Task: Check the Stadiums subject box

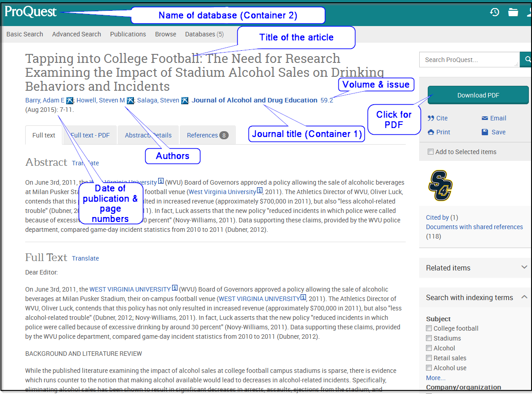Action: [429, 338]
